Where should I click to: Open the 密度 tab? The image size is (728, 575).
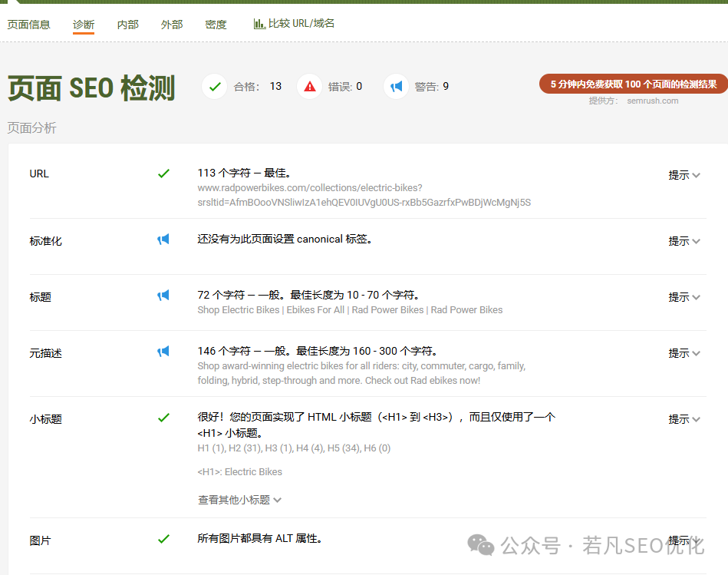click(x=216, y=25)
